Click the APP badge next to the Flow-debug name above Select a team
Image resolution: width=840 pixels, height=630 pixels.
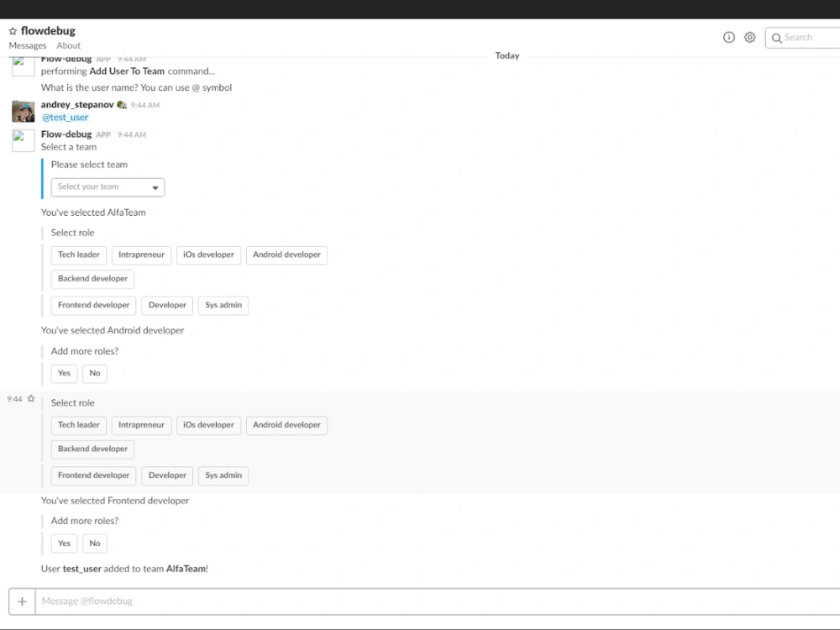103,135
